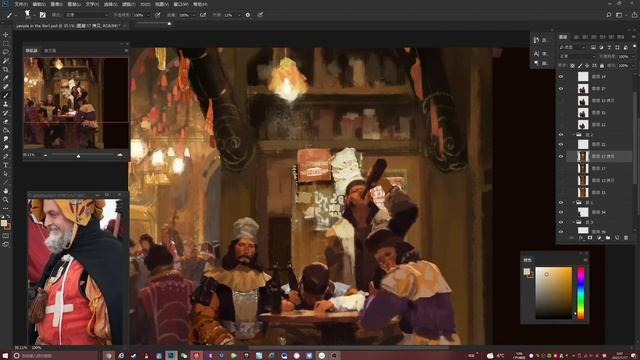
Task: Open brush smoothing options gear
Action: pyautogui.click(x=248, y=15)
